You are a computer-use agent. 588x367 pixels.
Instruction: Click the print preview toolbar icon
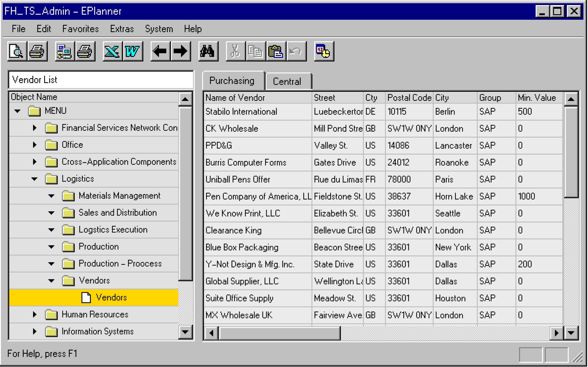click(17, 51)
